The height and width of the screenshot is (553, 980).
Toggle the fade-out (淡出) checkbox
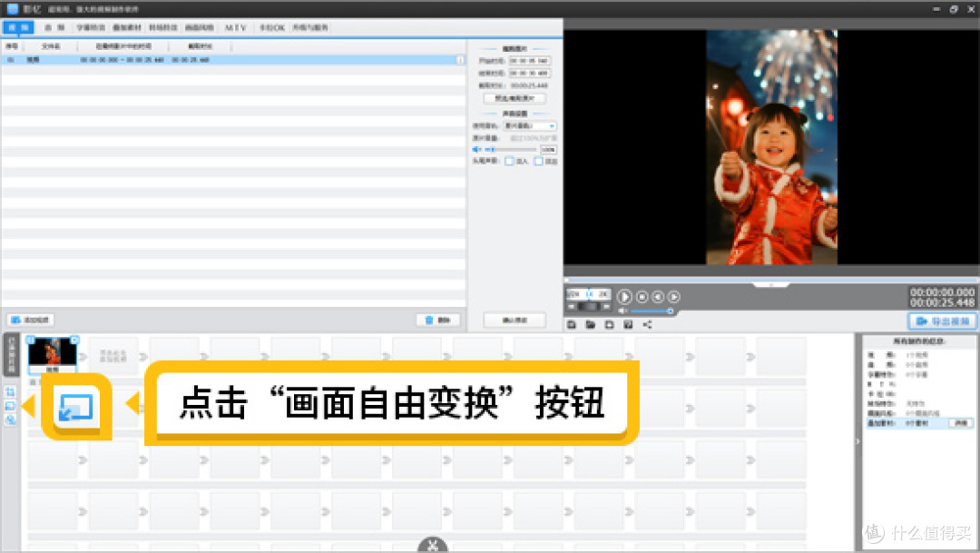pos(538,162)
